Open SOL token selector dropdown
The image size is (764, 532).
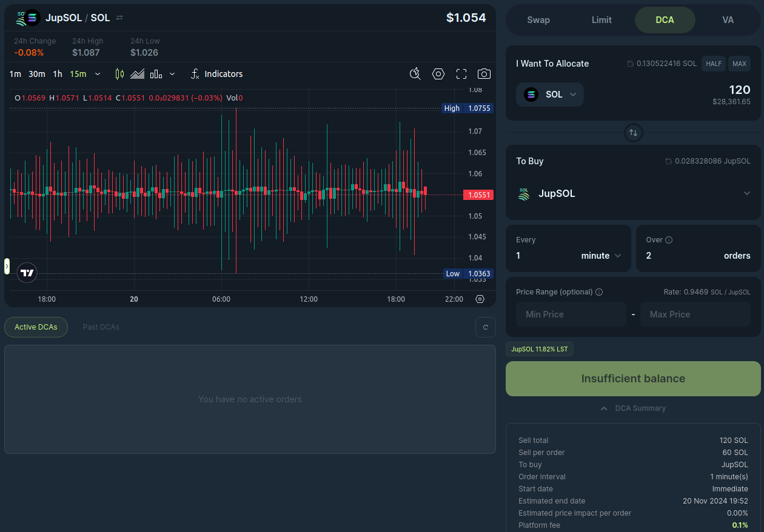[550, 95]
